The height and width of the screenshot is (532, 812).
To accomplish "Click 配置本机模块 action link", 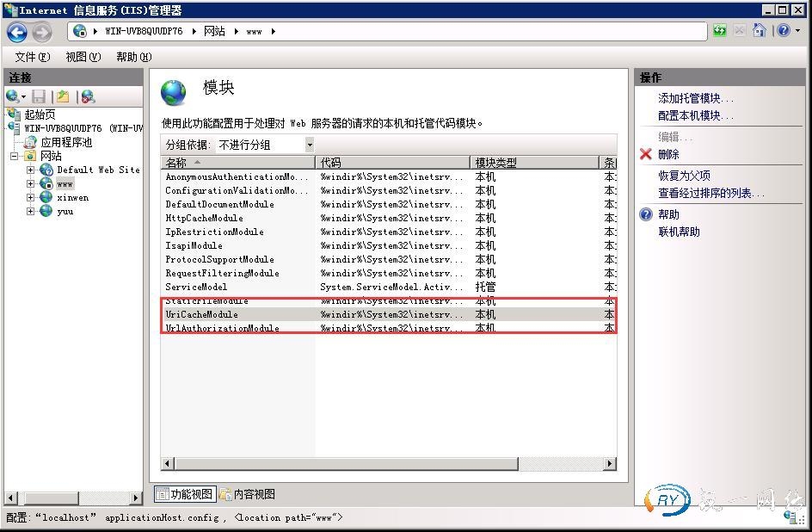I will click(x=696, y=115).
